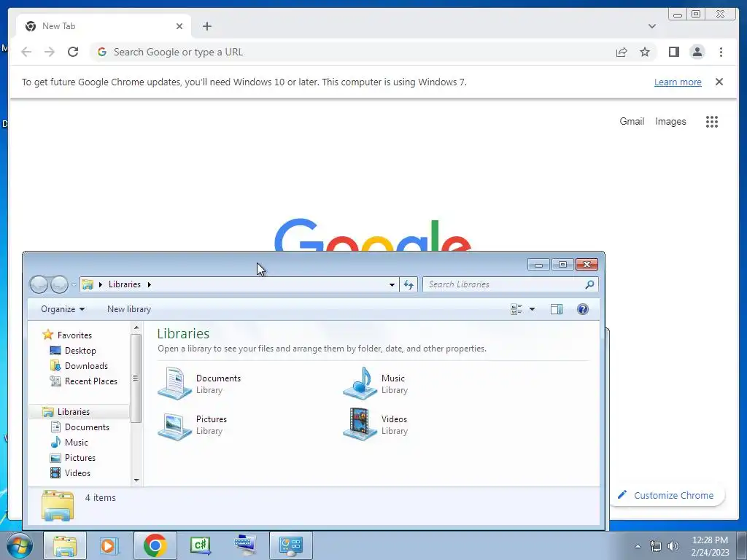The height and width of the screenshot is (560, 747).
Task: Open the Organize menu
Action: coord(63,309)
